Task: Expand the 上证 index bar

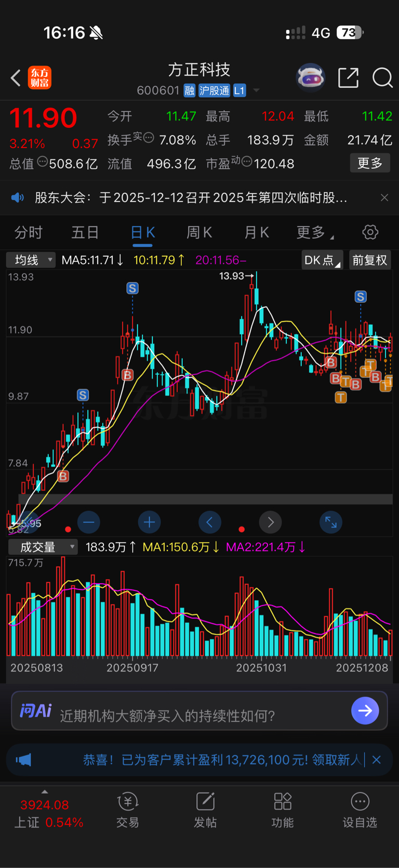Action: click(45, 792)
